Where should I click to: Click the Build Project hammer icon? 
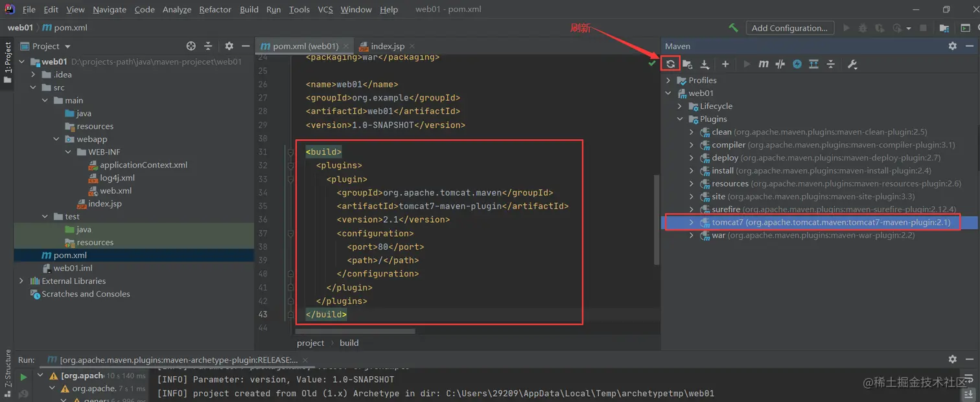click(733, 28)
